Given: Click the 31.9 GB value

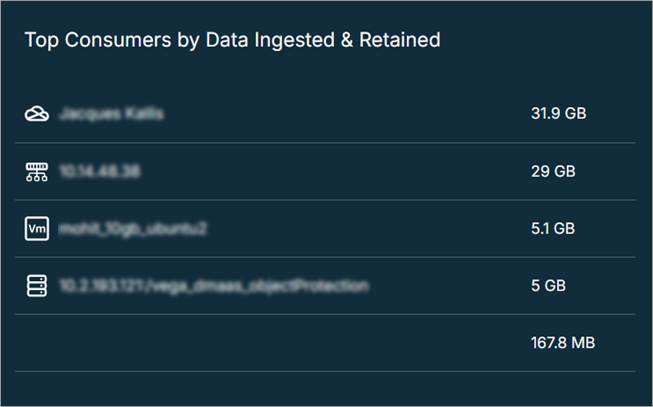Looking at the screenshot, I should pyautogui.click(x=558, y=114).
